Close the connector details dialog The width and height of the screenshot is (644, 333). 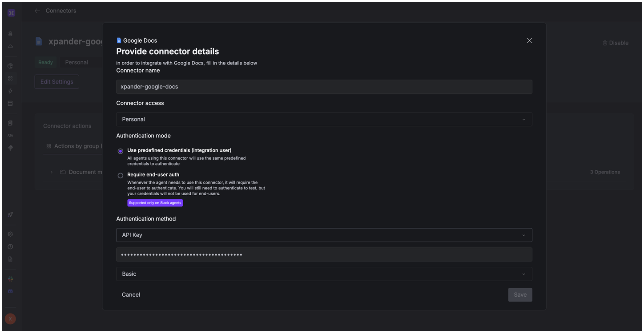pos(529,41)
